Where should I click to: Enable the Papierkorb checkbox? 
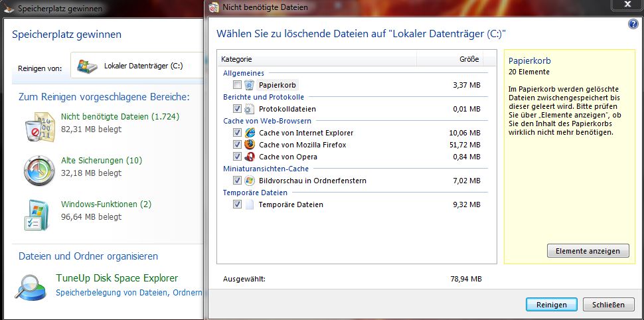(x=238, y=85)
